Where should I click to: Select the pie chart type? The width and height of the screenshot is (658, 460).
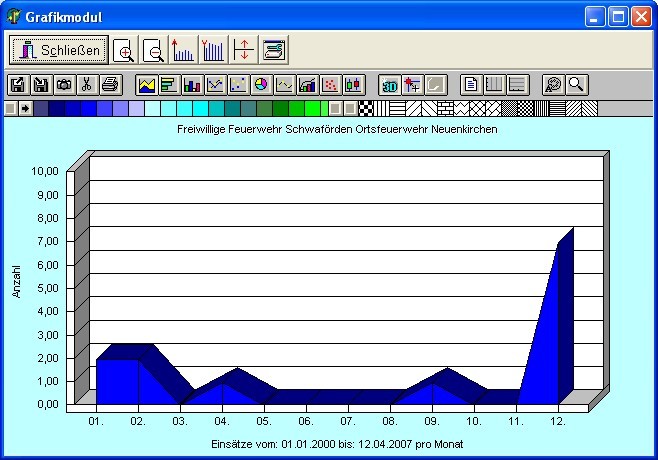pyautogui.click(x=261, y=85)
